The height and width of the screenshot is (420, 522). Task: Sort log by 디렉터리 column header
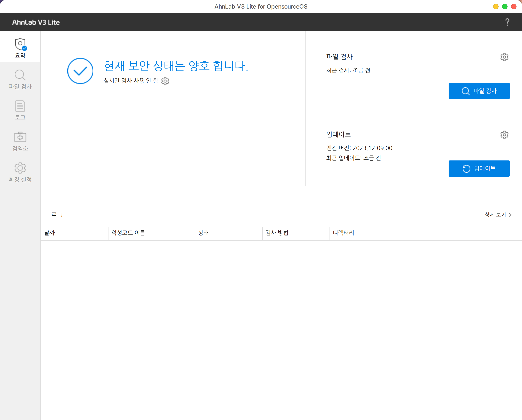coord(426,233)
